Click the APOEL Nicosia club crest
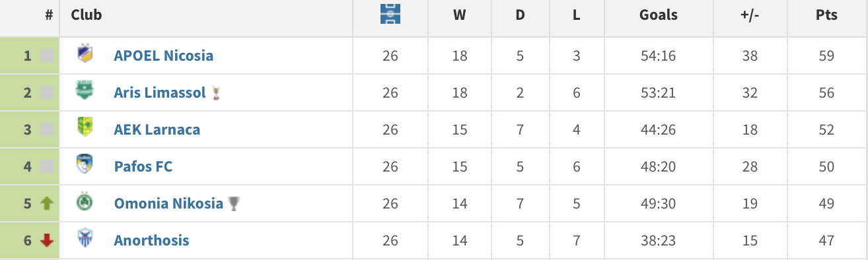Viewport: 868px width, 260px height. click(85, 54)
